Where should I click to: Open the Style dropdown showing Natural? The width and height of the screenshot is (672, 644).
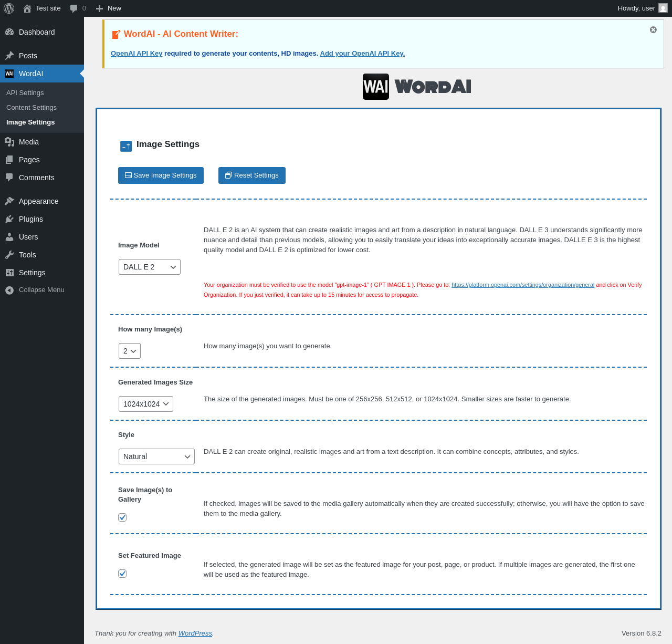pyautogui.click(x=156, y=456)
